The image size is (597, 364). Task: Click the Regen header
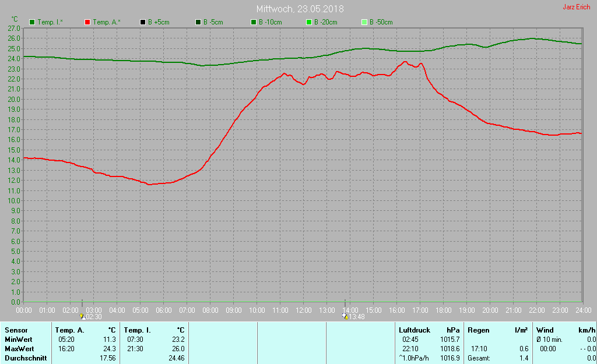coord(478,330)
